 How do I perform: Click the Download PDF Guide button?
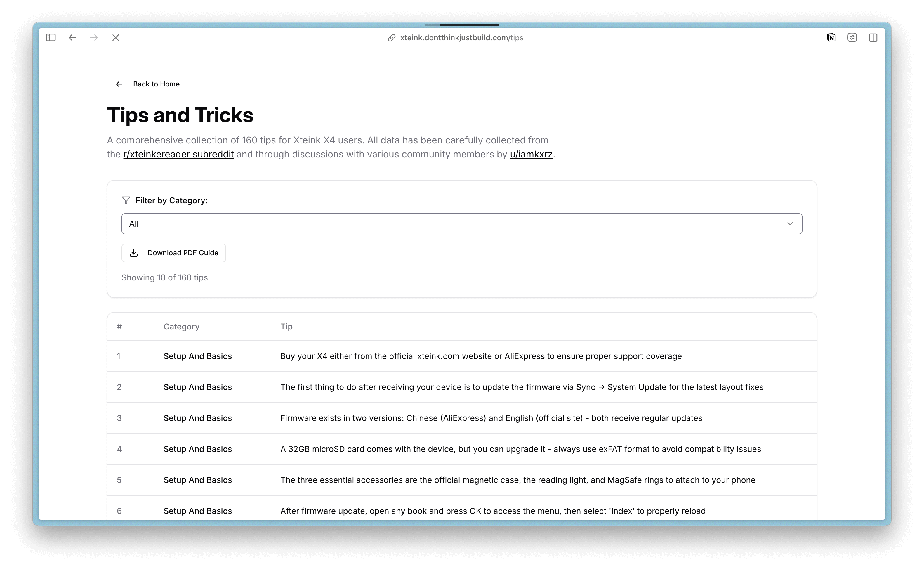pyautogui.click(x=173, y=253)
